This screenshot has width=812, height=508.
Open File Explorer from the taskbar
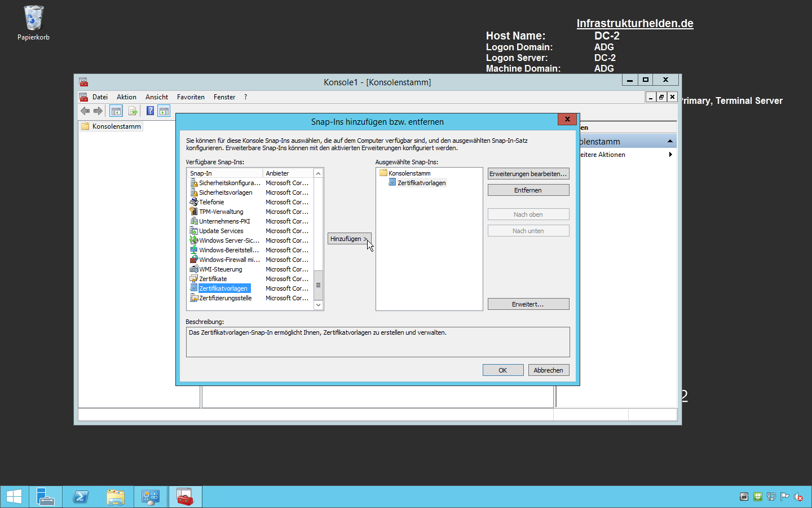[x=116, y=497]
